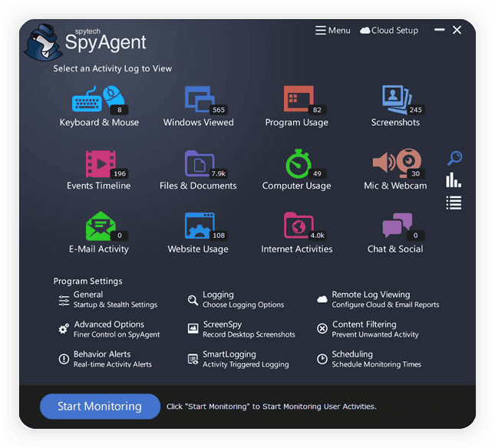Image resolution: width=495 pixels, height=448 pixels.
Task: Open the Menu hamburger
Action: tap(333, 30)
